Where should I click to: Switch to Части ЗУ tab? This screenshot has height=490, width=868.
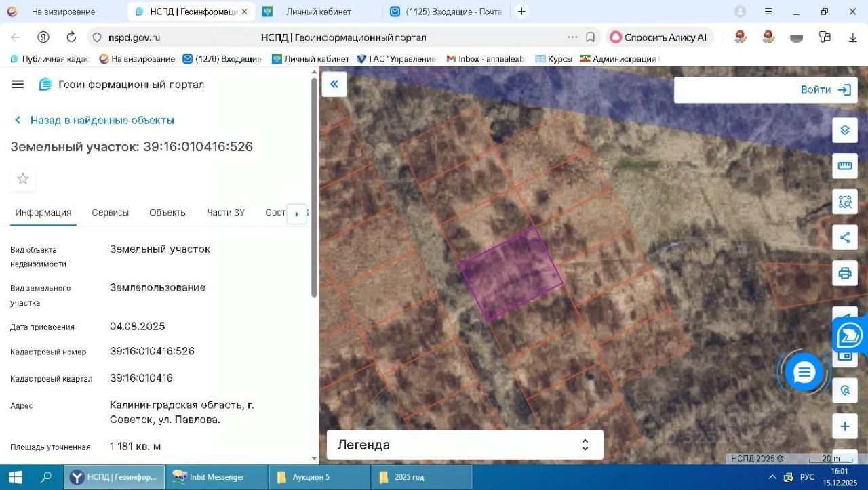click(x=226, y=213)
